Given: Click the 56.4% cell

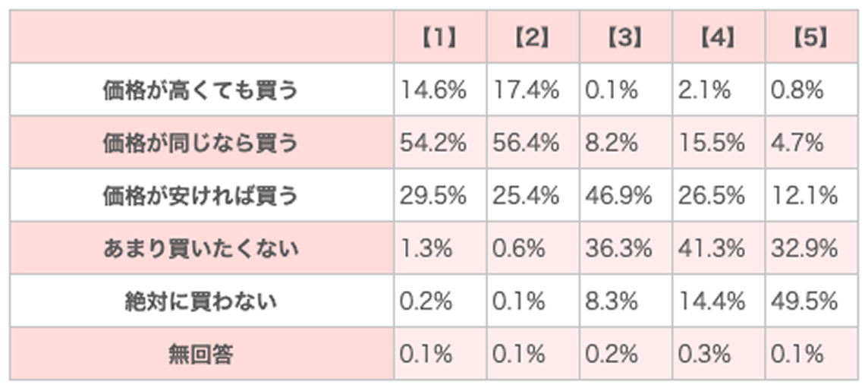Looking at the screenshot, I should click(x=527, y=144).
